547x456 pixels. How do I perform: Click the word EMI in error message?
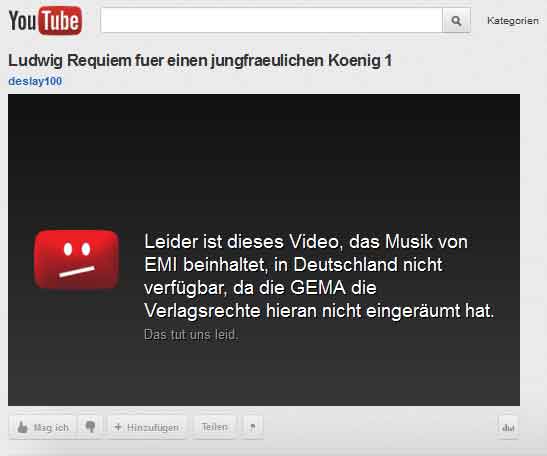coord(161,265)
